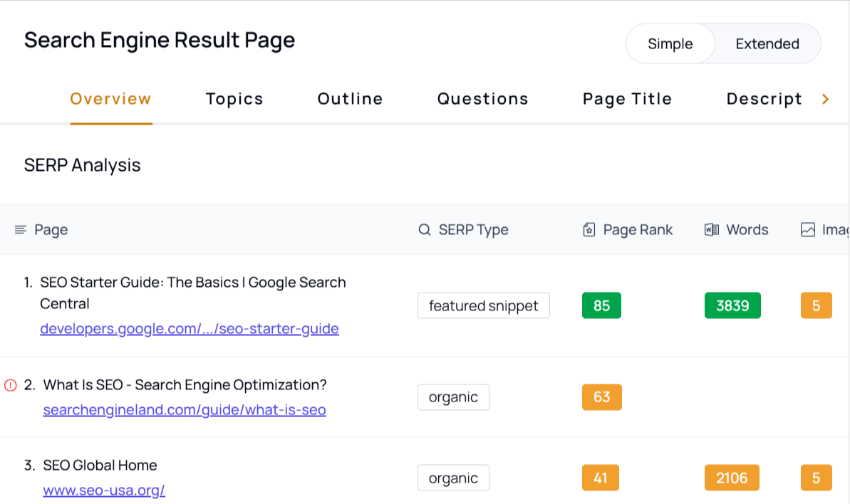Click the SERP Analysis heading
Viewport: 850px width, 504px height.
pyautogui.click(x=83, y=165)
